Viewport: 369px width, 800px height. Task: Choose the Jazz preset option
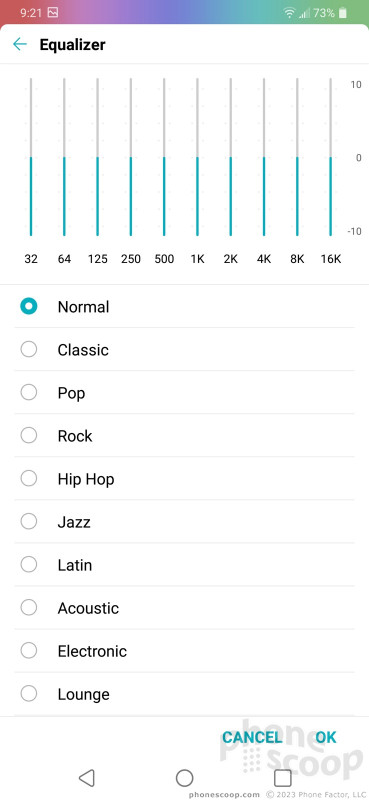pos(184,521)
